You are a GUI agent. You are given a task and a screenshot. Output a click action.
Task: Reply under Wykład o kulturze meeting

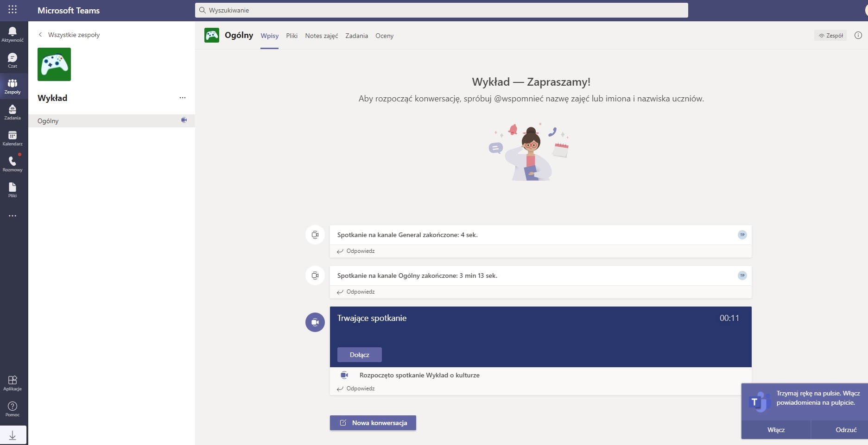(356, 389)
